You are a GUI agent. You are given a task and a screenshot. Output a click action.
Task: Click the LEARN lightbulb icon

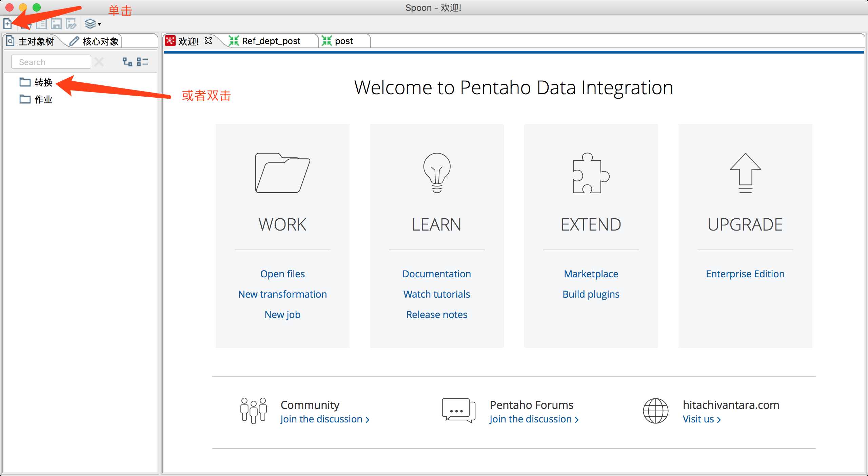pyautogui.click(x=437, y=173)
